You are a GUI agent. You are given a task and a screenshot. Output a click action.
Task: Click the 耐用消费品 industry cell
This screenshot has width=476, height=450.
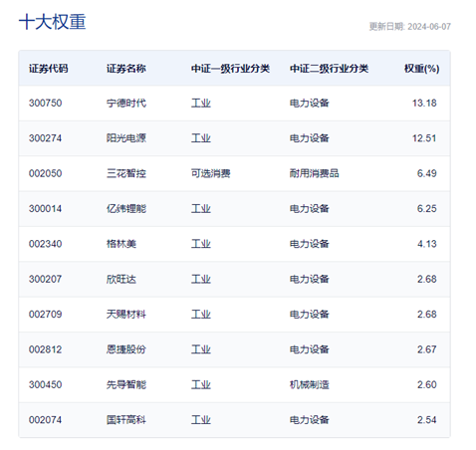pyautogui.click(x=314, y=173)
